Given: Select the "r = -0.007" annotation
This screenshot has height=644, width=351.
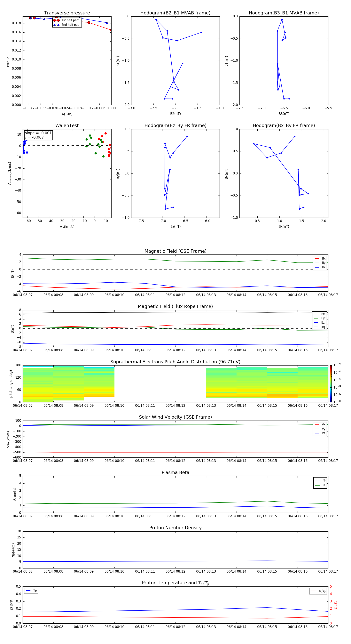Looking at the screenshot, I should pos(35,137).
